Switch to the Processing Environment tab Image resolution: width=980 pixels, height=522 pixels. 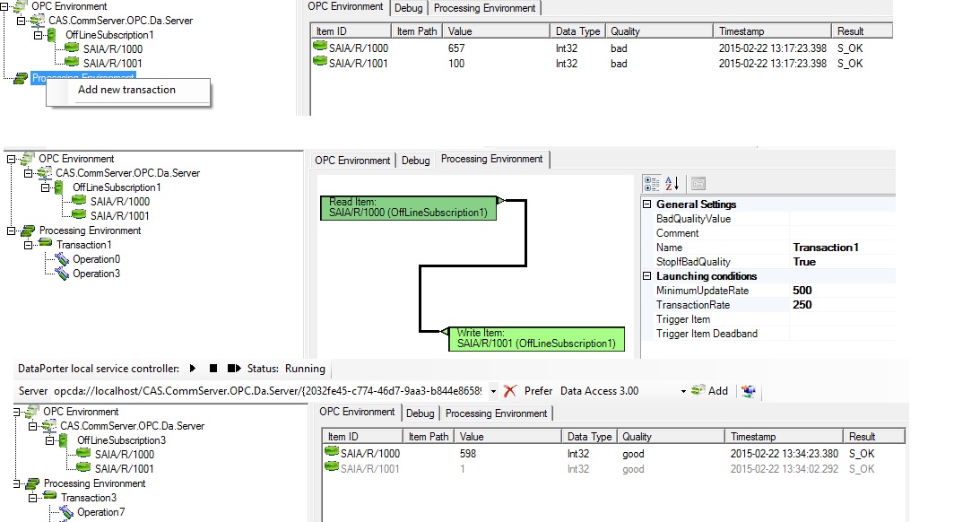tap(491, 159)
